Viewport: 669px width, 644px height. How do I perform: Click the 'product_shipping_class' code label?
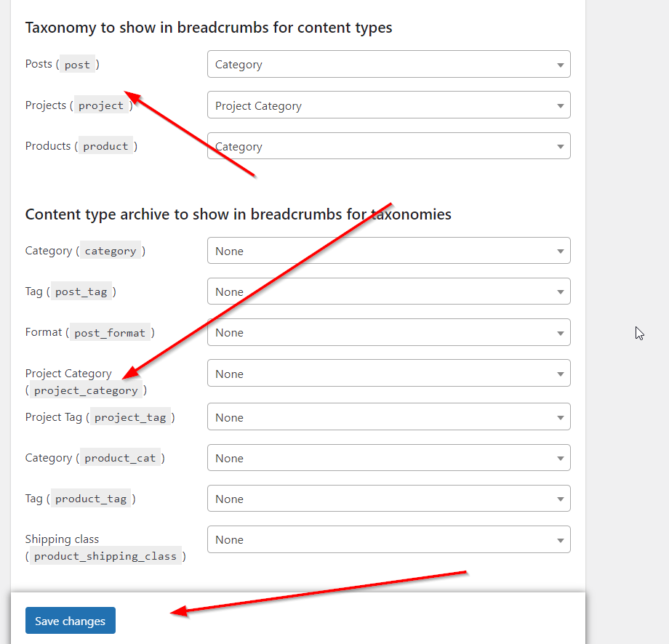[105, 556]
